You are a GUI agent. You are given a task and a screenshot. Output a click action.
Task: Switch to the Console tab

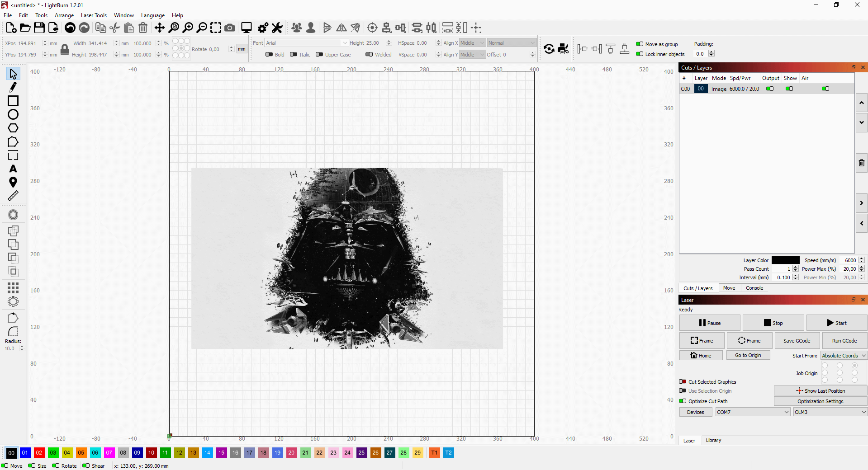coord(754,288)
